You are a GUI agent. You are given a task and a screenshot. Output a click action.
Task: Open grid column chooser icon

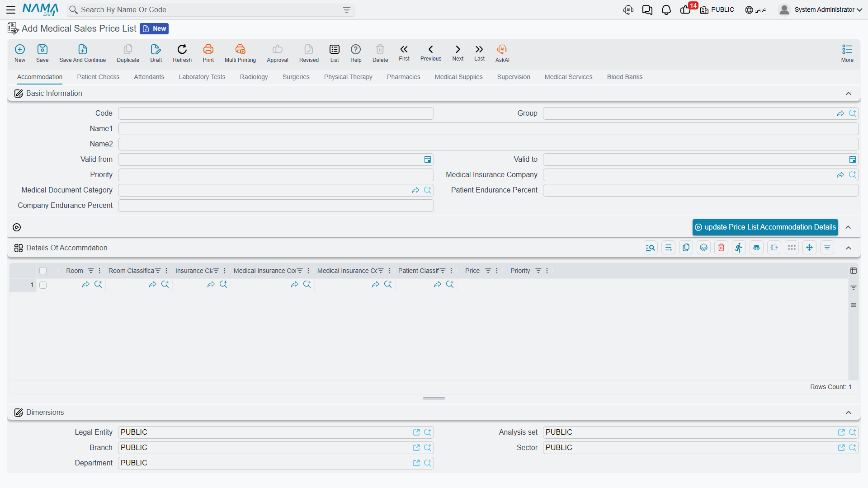pyautogui.click(x=854, y=271)
